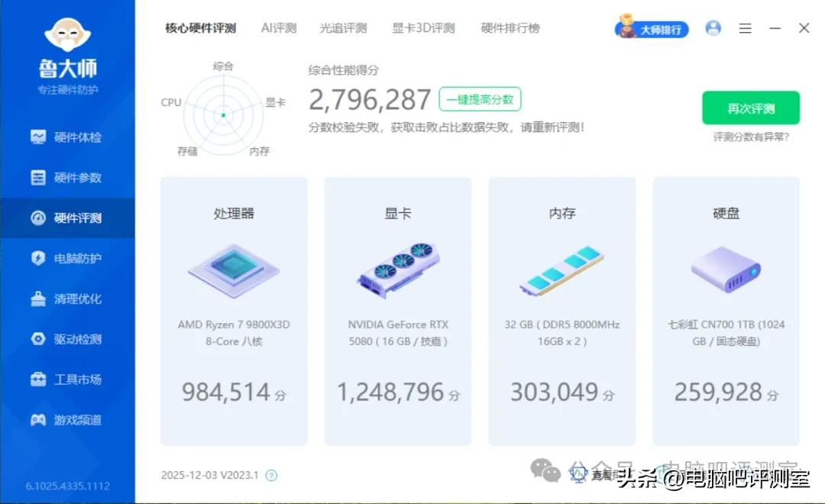825x504 pixels.
Task: Click the 工具市场 toolbox icon
Action: [x=38, y=380]
